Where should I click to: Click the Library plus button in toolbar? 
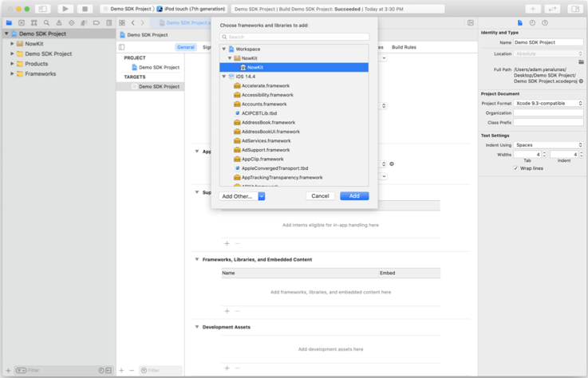tap(533, 9)
